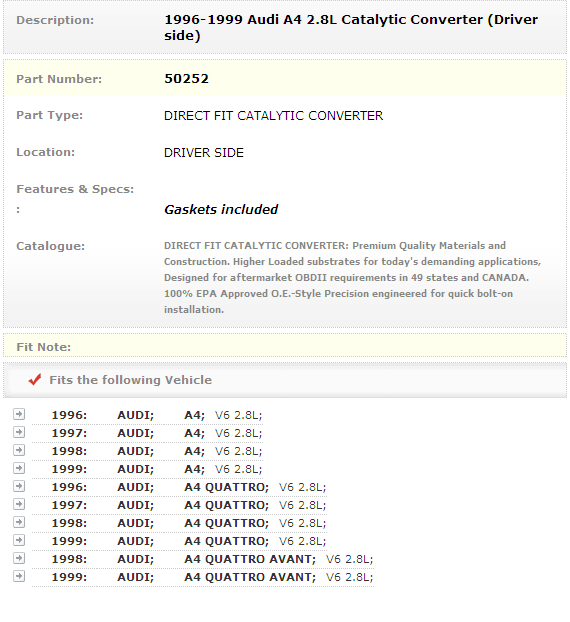
Task: Click the Fit Note label
Action: pos(44,347)
